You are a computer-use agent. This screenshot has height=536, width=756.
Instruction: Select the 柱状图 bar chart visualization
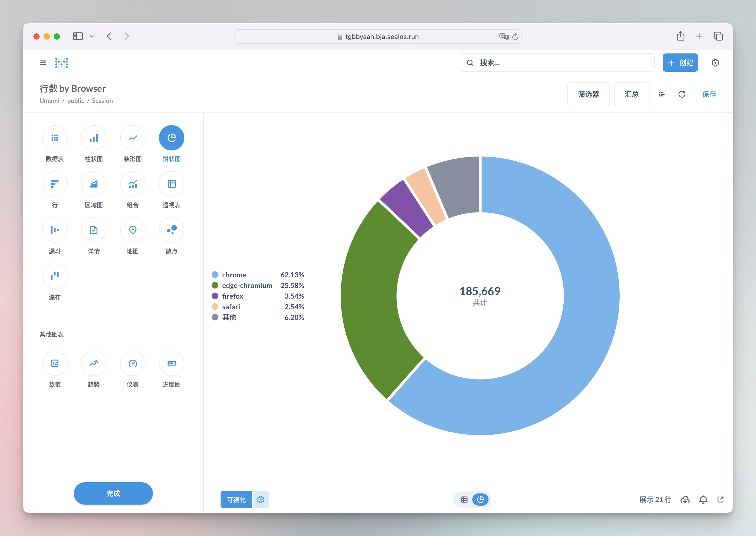[x=94, y=138]
